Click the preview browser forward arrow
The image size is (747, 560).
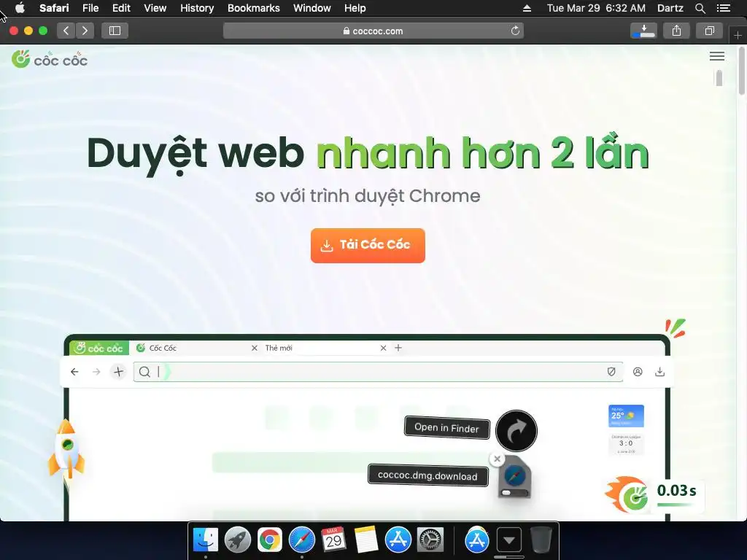coord(96,372)
